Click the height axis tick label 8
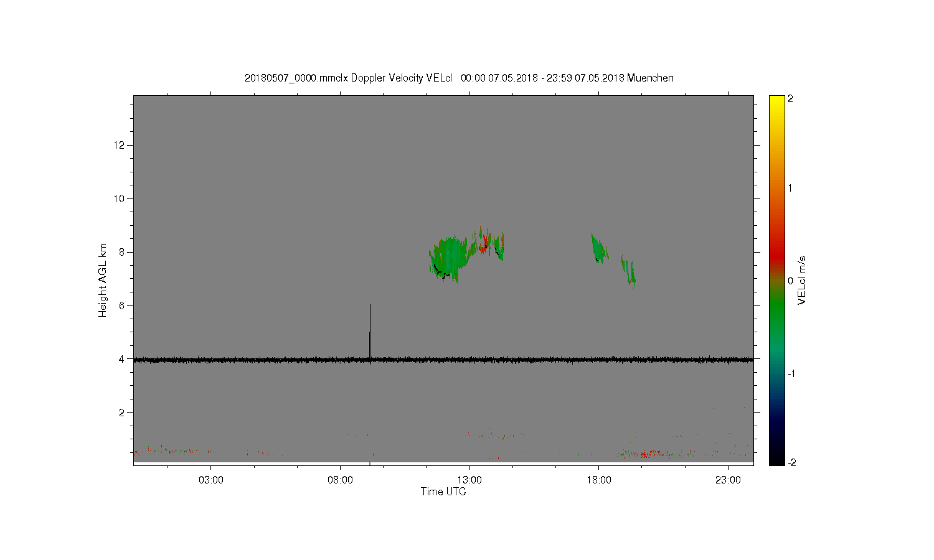This screenshot has height=560, width=934. [x=123, y=252]
